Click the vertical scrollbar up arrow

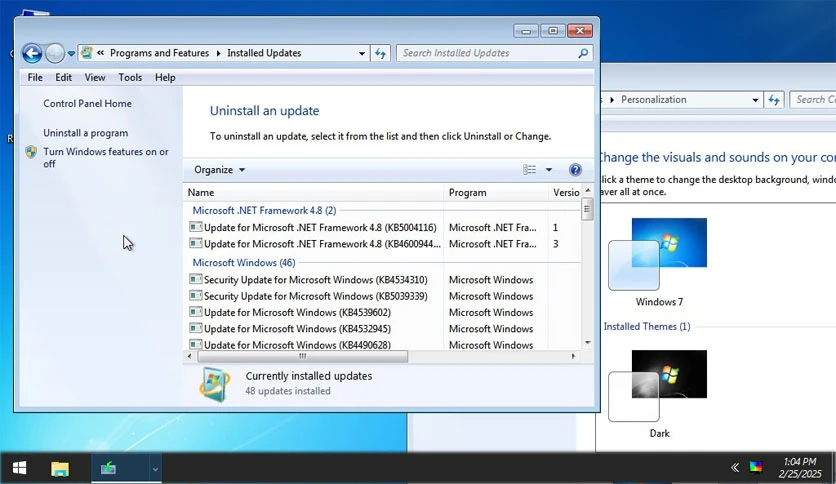(x=588, y=191)
